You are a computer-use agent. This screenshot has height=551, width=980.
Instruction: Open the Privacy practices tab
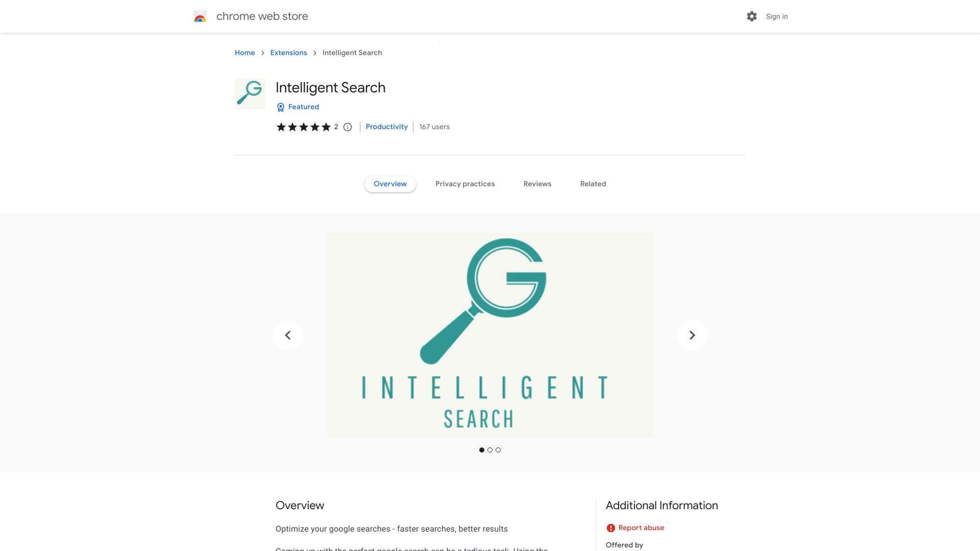(465, 184)
